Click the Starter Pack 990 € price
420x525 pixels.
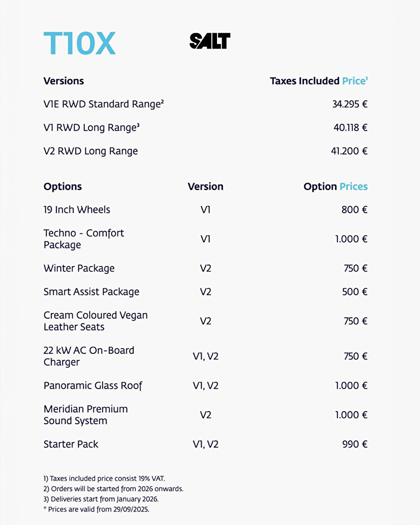[355, 444]
